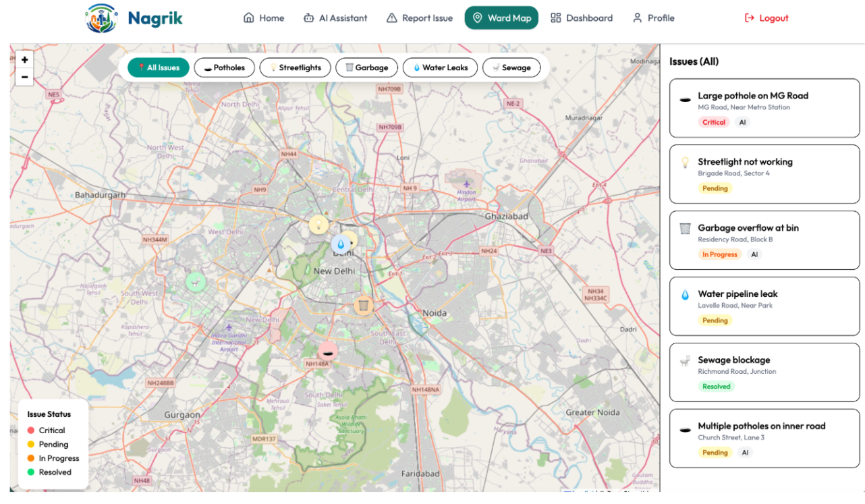Click the orange garbage bin map marker
This screenshot has height=504, width=865.
pyautogui.click(x=364, y=306)
